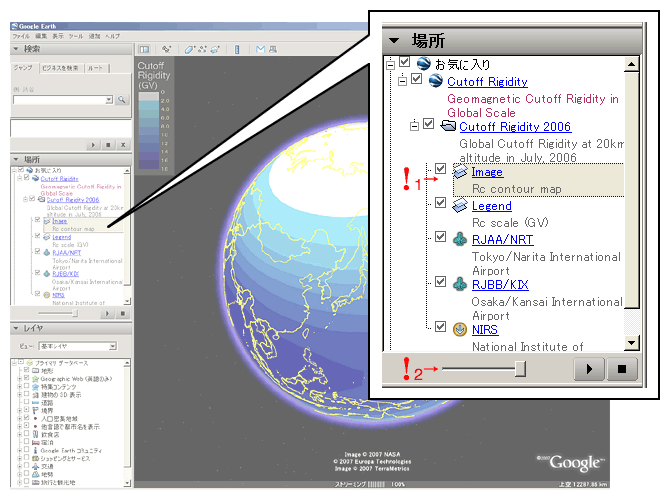The image size is (670, 500).
Task: Collapse the sidebar 場所 places panel header triangle
Action: click(16, 159)
